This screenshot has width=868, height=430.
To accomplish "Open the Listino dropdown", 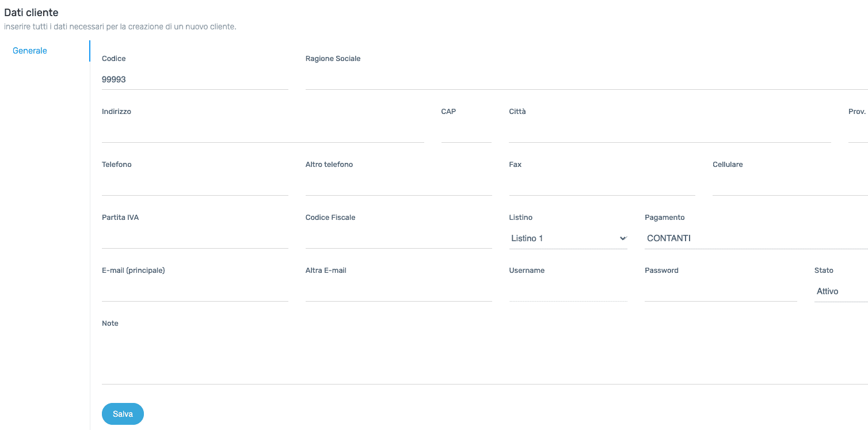I will 568,238.
